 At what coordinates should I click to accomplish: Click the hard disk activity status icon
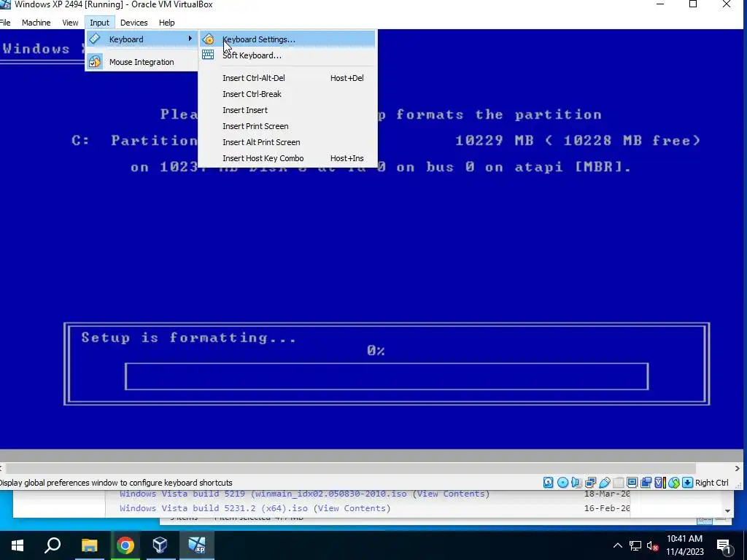tap(549, 483)
